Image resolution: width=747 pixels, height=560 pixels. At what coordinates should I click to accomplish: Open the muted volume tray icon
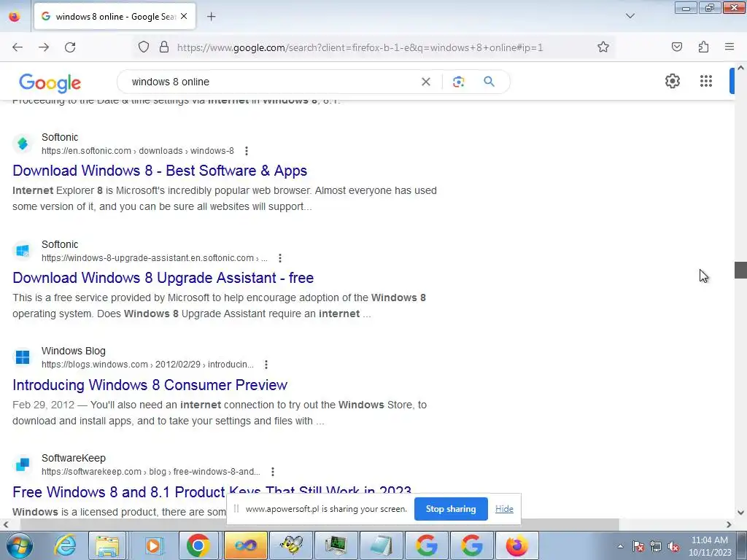(x=673, y=546)
